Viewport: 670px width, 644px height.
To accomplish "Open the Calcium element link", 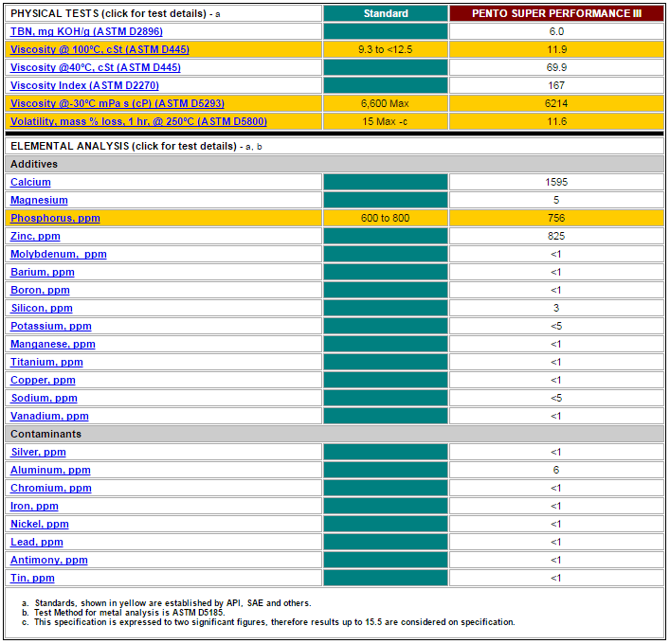I will coord(30,182).
